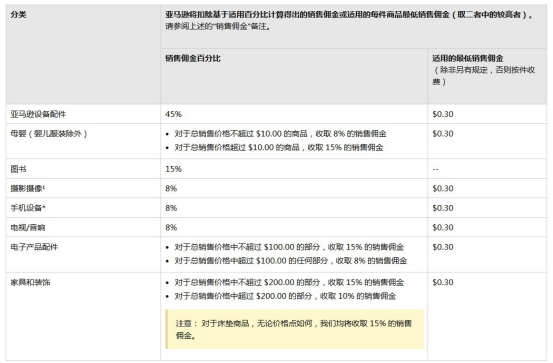The image size is (553, 363).
Task: Click the $0.30 minimum fee for 电子产品配件
Action: pos(443,247)
